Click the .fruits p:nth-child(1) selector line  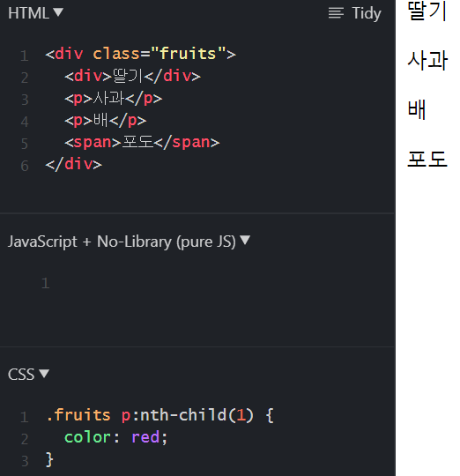(x=160, y=415)
